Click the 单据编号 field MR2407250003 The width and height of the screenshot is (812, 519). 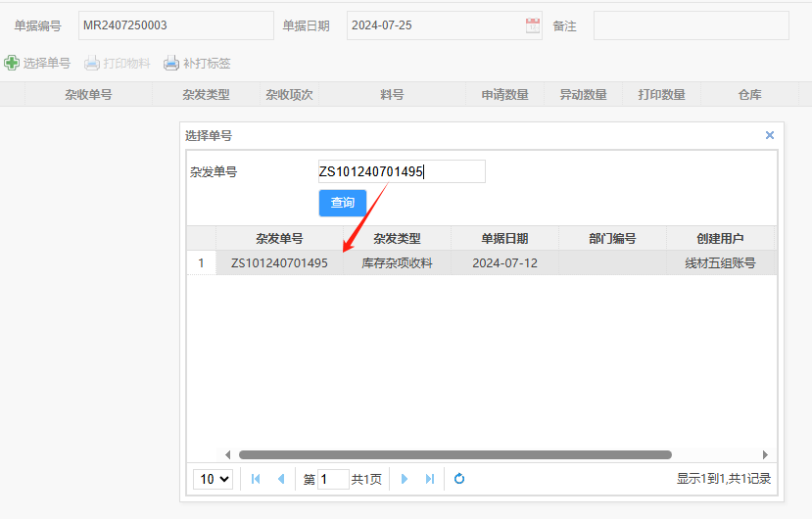point(175,25)
